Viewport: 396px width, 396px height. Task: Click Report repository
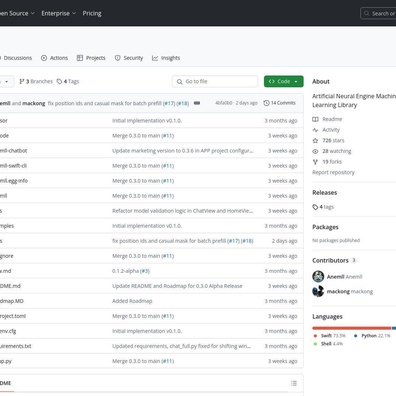[x=333, y=172]
